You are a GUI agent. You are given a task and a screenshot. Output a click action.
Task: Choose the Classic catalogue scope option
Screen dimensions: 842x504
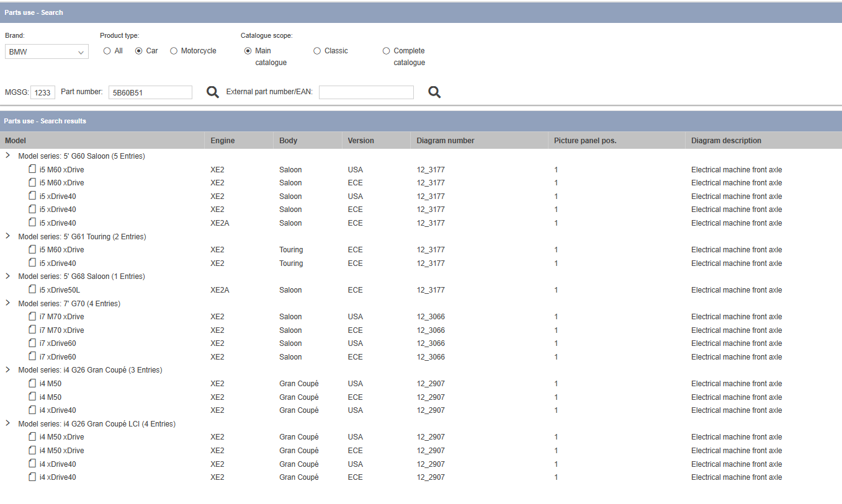[x=317, y=51]
